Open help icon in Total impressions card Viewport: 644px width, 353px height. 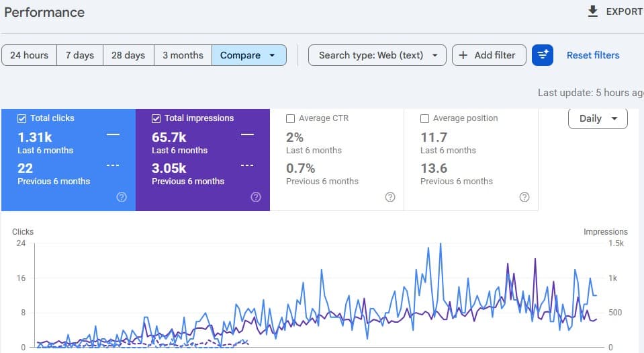tap(256, 197)
